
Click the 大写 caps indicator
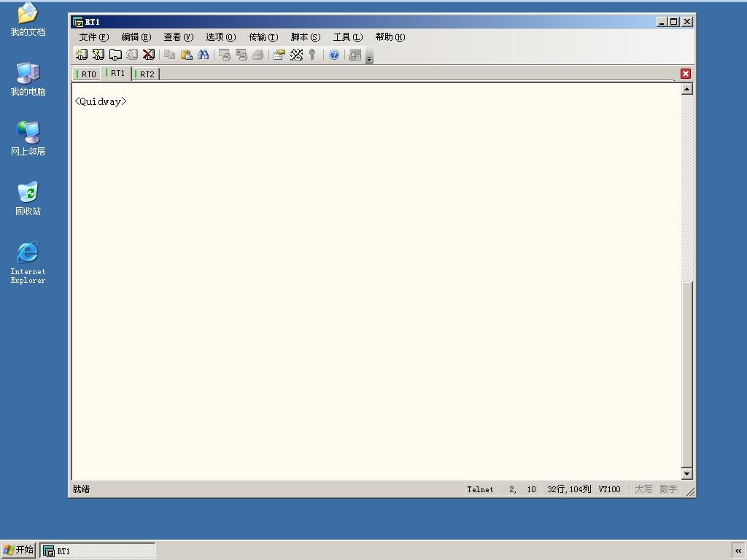point(643,489)
